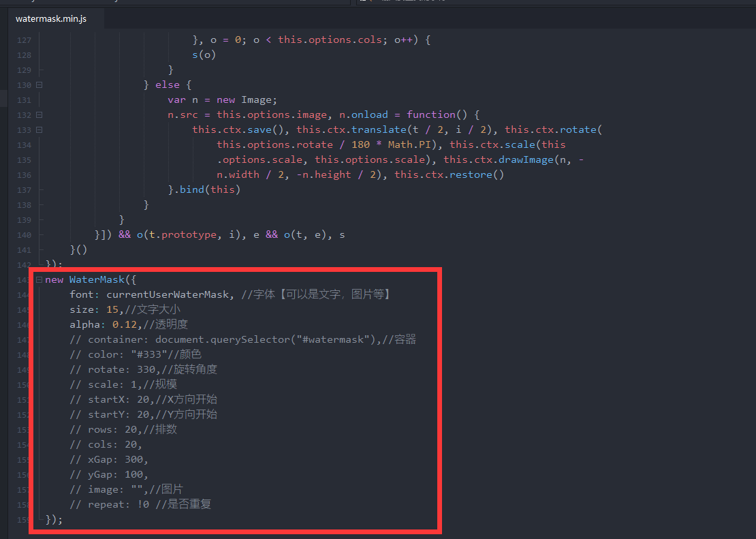Click the commented "rotate: 330" line
The width and height of the screenshot is (756, 539).
pos(144,369)
